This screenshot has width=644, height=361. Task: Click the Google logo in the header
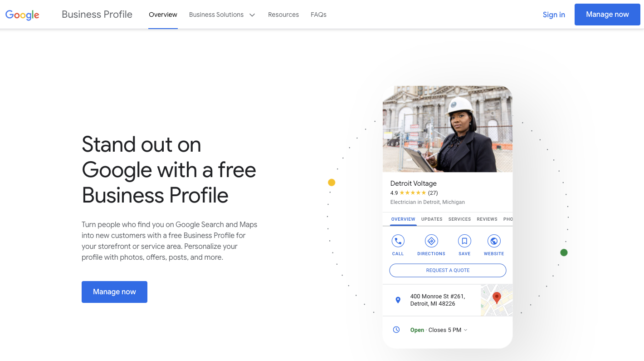coord(22,15)
